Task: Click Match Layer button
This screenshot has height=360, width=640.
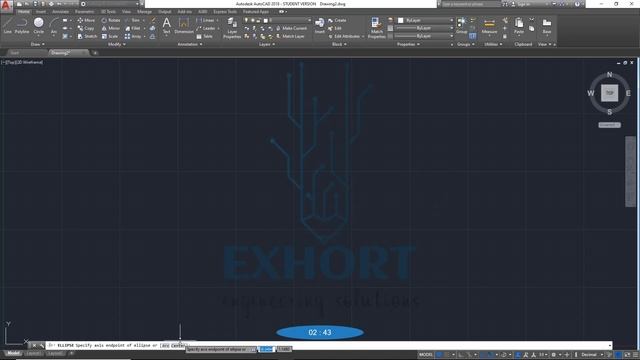Action: pos(290,36)
